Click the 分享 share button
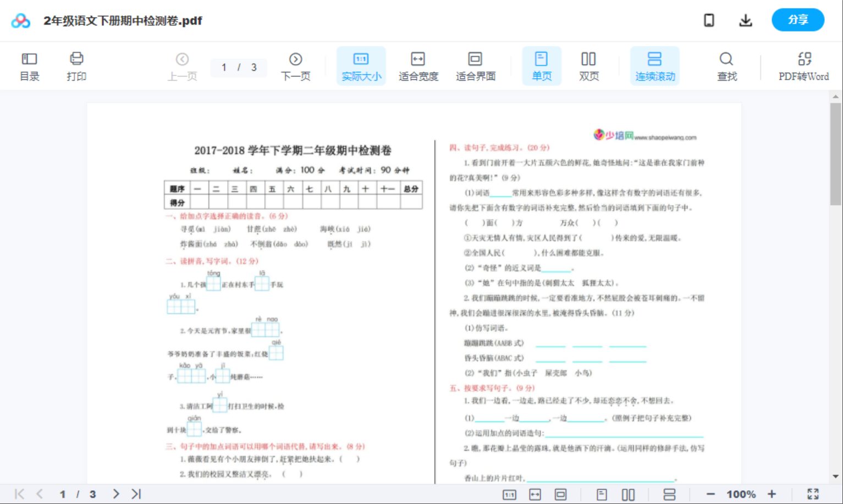This screenshot has height=504, width=843. click(x=798, y=20)
